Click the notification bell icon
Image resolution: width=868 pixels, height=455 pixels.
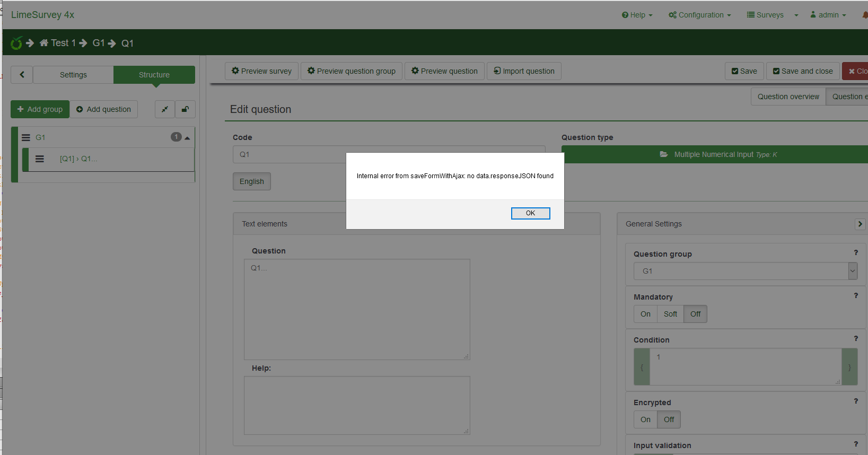point(864,15)
